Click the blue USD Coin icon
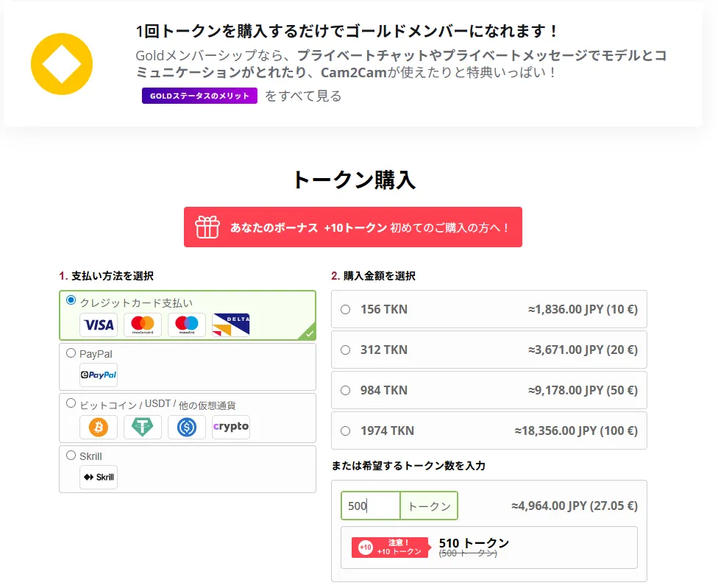Viewport: 718px width, 588px height. (x=187, y=427)
